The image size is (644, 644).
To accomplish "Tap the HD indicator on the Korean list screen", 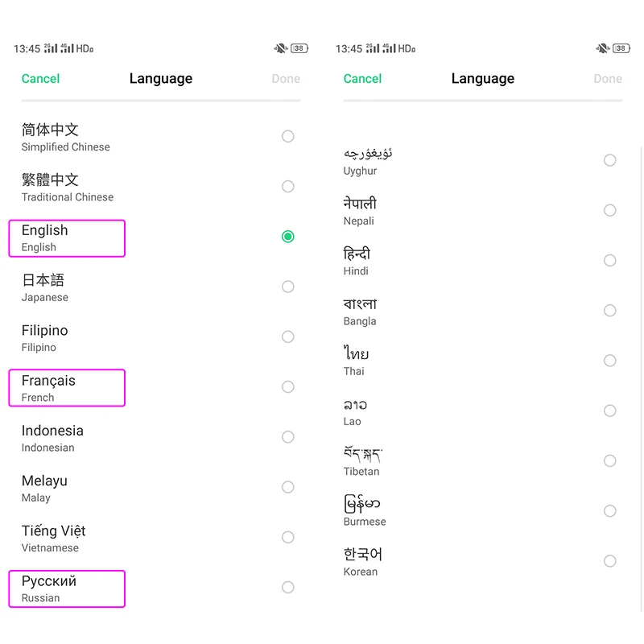I will tap(407, 48).
